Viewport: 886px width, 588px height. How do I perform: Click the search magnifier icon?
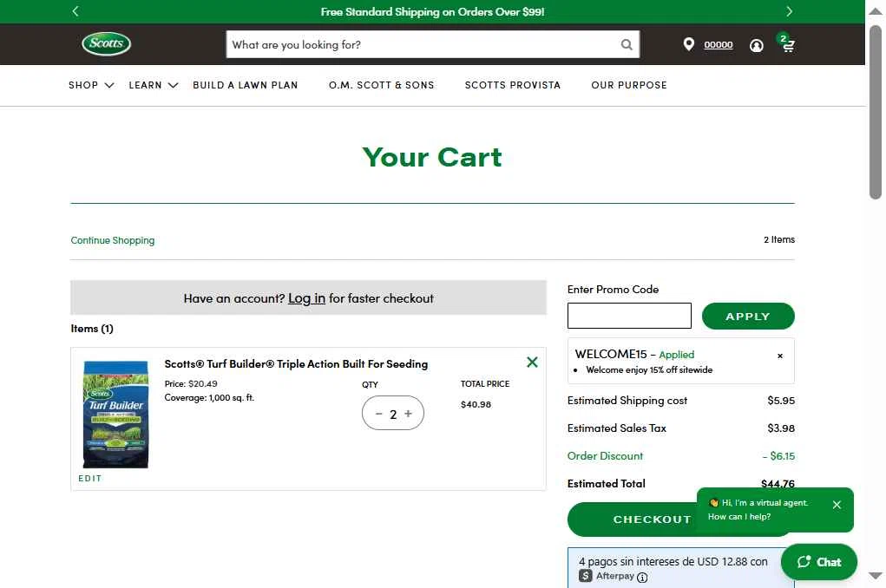click(626, 44)
